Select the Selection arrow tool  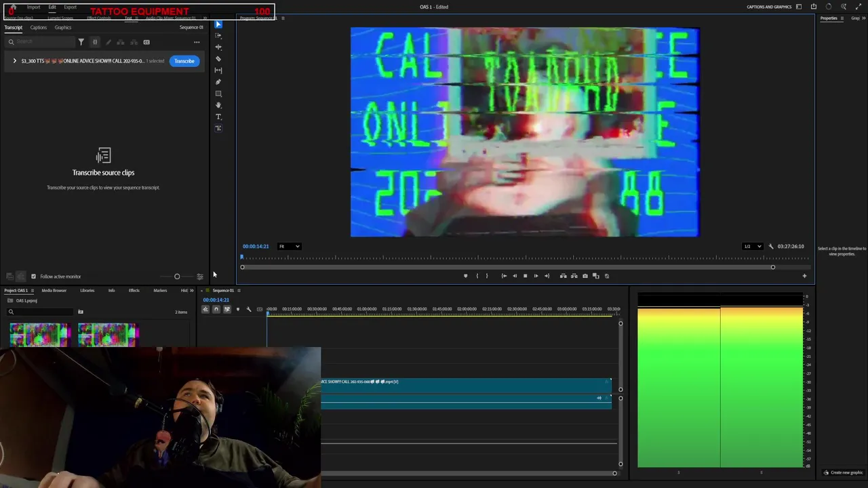tap(218, 24)
